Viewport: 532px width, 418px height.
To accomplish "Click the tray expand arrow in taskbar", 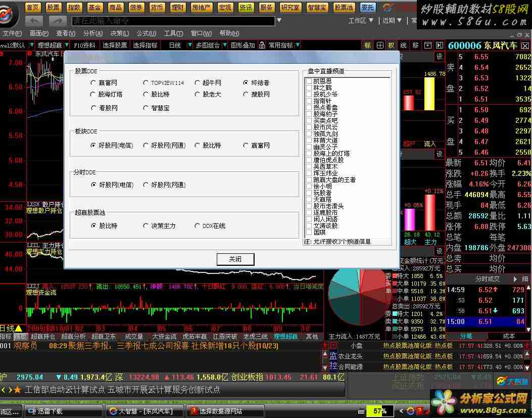I will pos(401,411).
